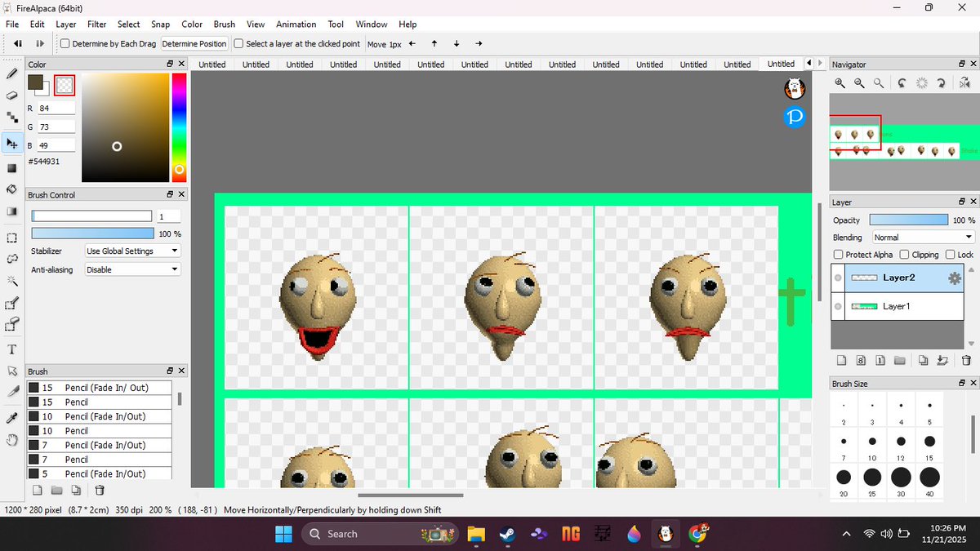Open the Window menu

tap(372, 24)
